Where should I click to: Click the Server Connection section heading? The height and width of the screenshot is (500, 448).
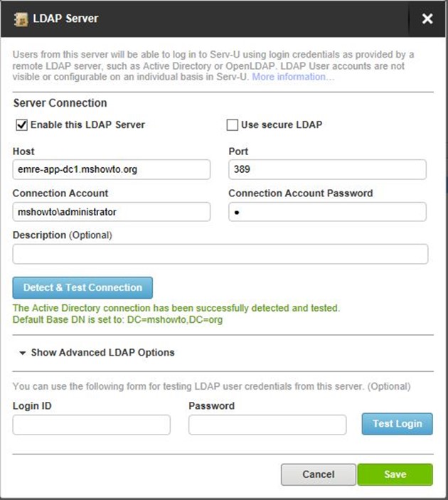click(x=60, y=103)
